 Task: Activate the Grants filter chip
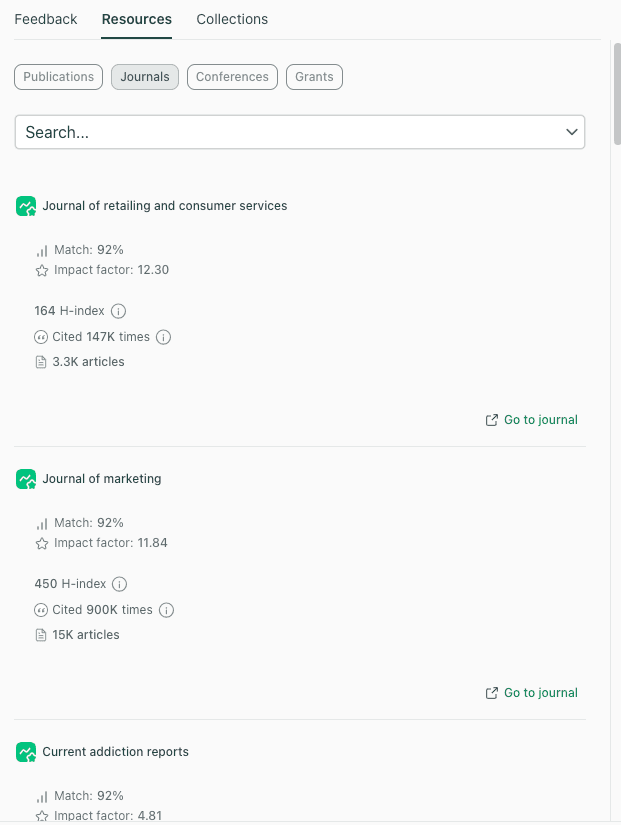tap(314, 76)
